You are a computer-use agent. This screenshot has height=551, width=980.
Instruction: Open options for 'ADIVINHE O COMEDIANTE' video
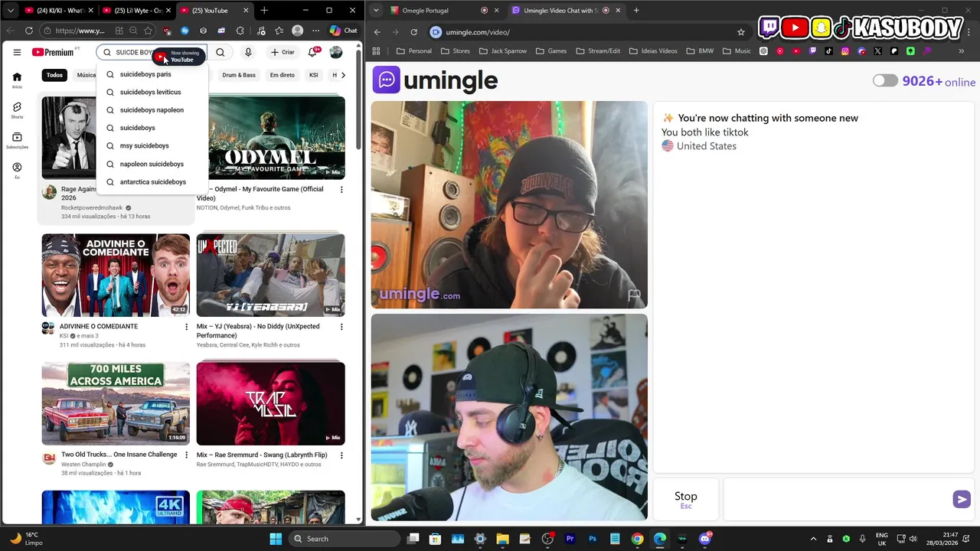tap(186, 327)
